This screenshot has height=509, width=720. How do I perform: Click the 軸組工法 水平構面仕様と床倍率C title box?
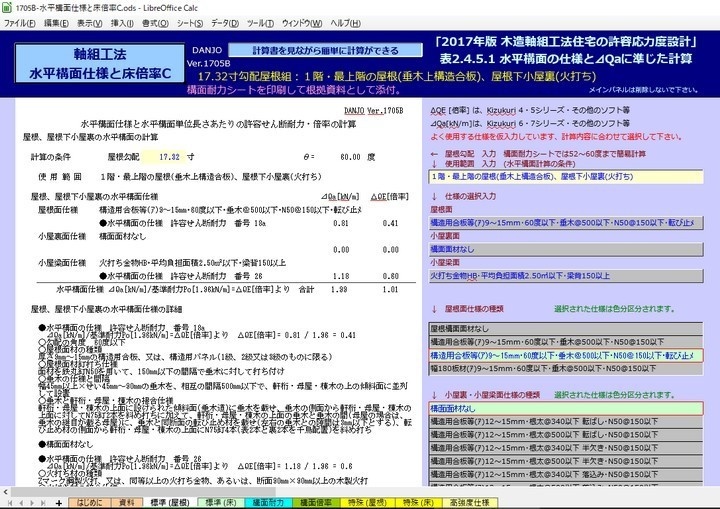tap(100, 63)
